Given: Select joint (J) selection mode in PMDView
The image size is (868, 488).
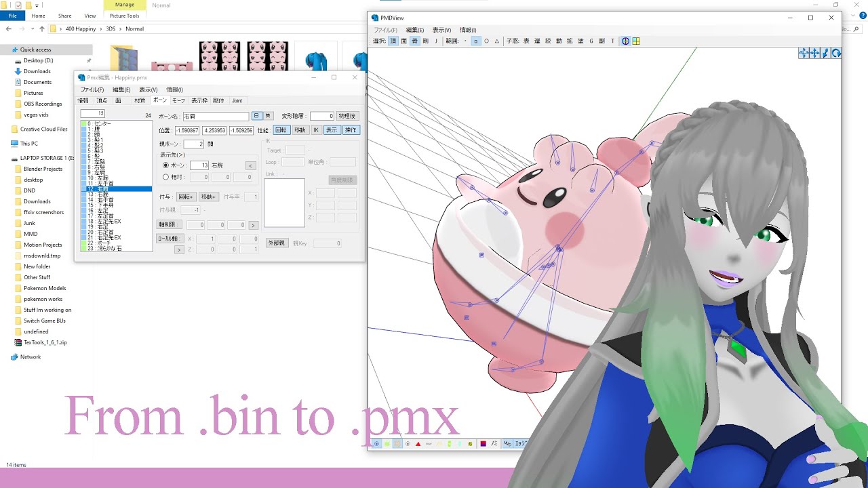Looking at the screenshot, I should point(436,41).
